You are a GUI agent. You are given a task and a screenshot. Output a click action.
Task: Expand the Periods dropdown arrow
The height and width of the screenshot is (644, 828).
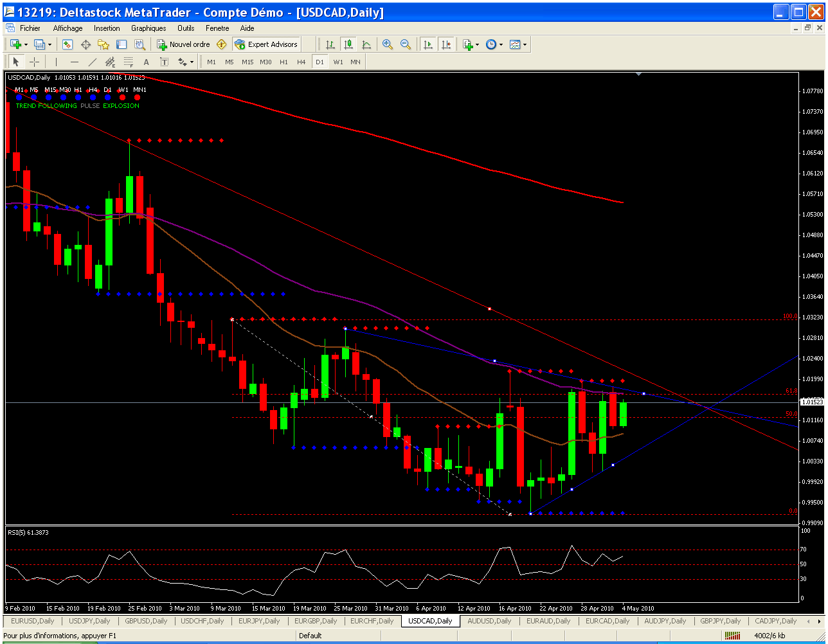(x=501, y=44)
